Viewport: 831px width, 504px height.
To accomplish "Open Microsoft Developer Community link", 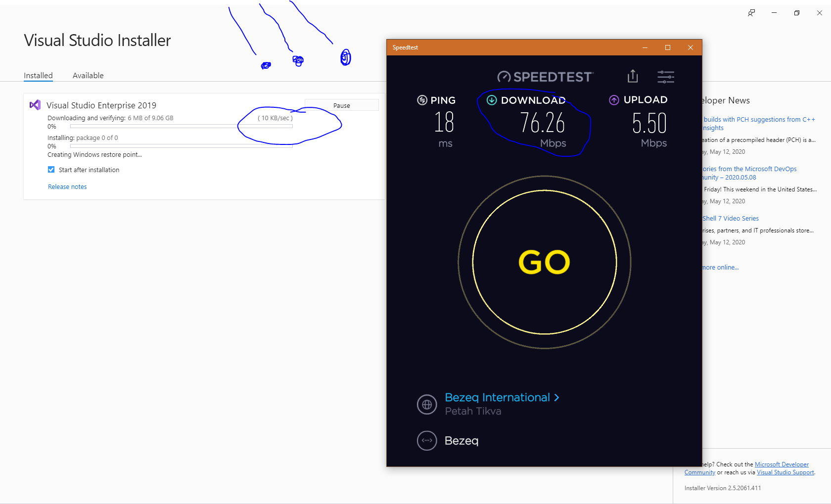I will (x=746, y=468).
